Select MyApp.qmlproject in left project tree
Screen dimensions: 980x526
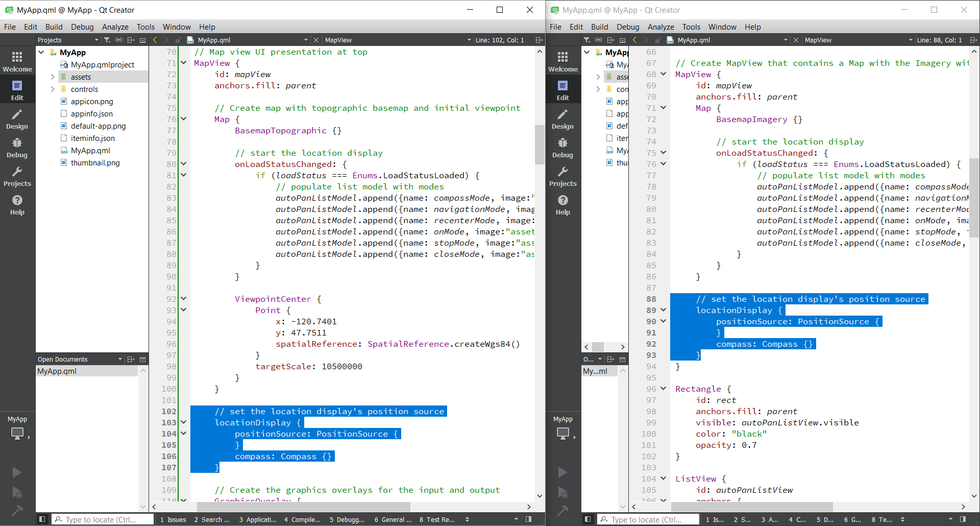[102, 65]
